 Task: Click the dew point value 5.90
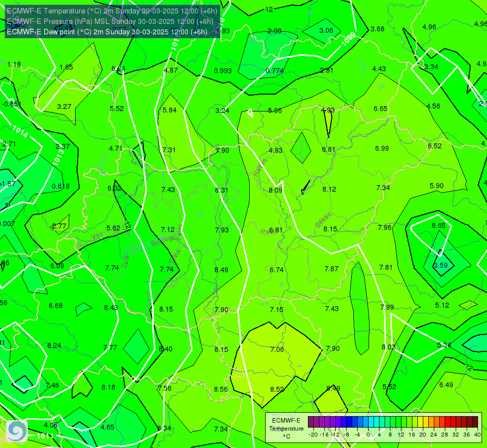(436, 186)
